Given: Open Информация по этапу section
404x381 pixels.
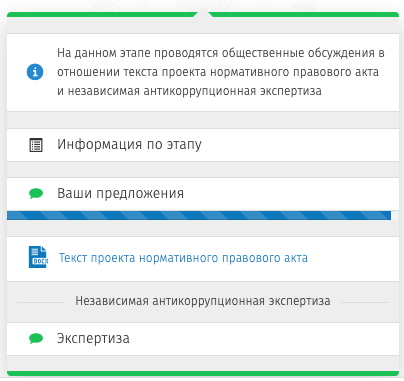Looking at the screenshot, I should coord(203,145).
